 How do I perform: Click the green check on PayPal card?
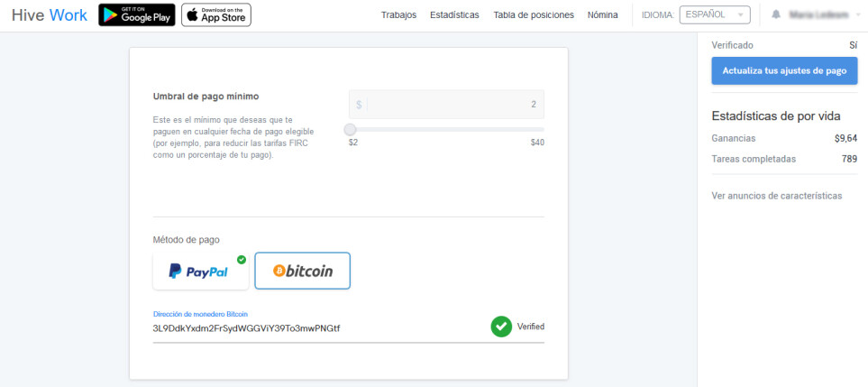(242, 259)
